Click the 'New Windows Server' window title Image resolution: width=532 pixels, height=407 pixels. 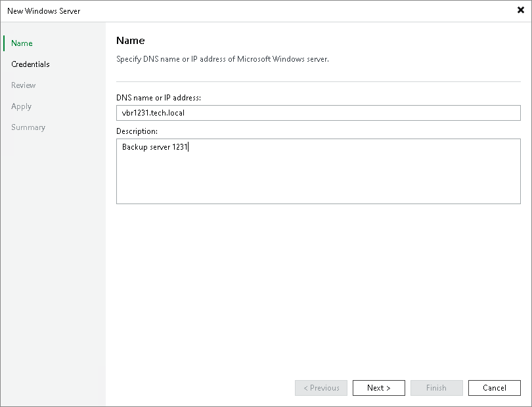44,11
